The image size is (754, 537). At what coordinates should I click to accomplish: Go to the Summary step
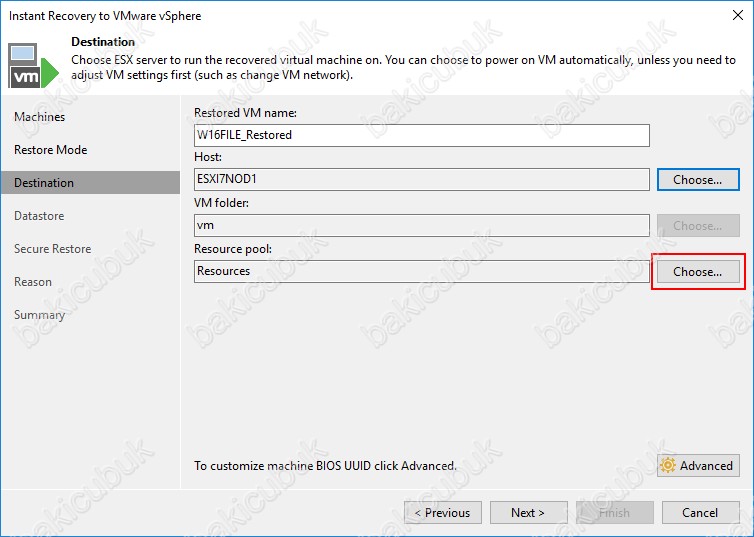pos(39,315)
